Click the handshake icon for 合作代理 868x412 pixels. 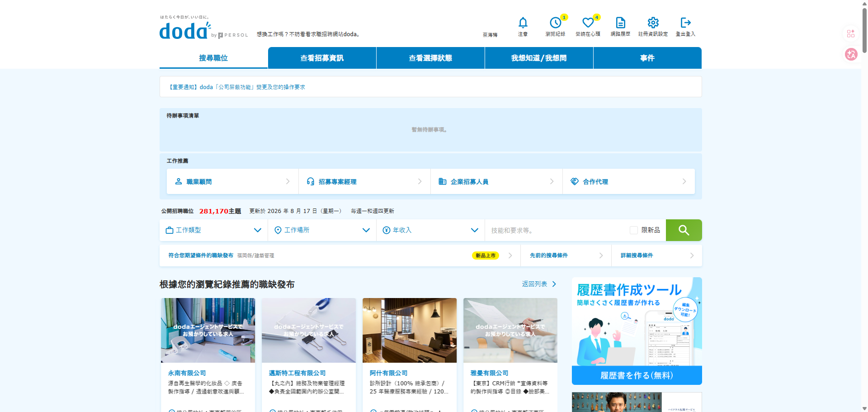coord(575,181)
